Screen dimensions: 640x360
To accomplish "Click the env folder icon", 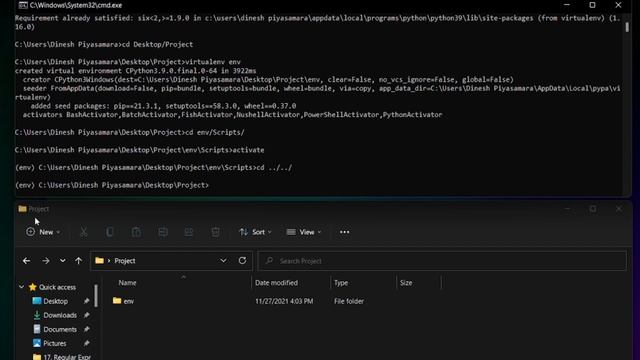I will [x=117, y=301].
